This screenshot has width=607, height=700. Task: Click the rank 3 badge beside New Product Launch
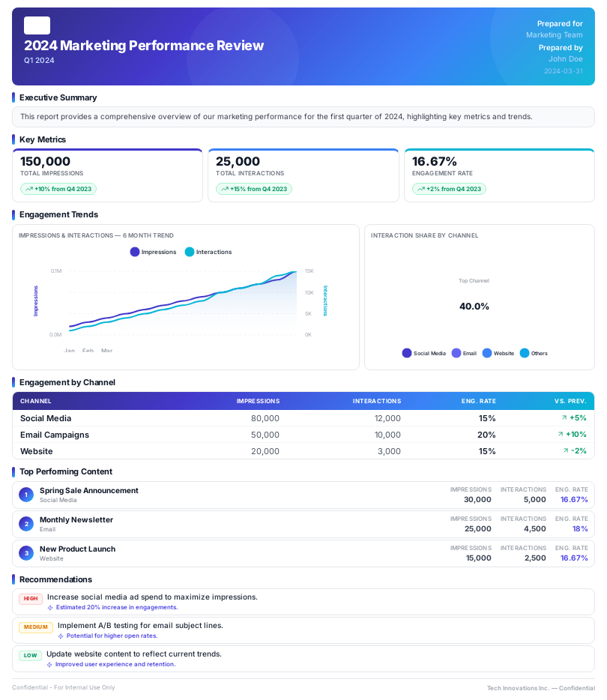[x=25, y=553]
